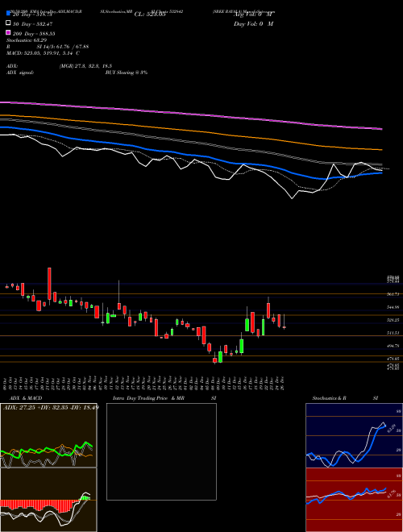
Task: Click the thick magenta 200-day moving average line
Action: [x=190, y=114]
